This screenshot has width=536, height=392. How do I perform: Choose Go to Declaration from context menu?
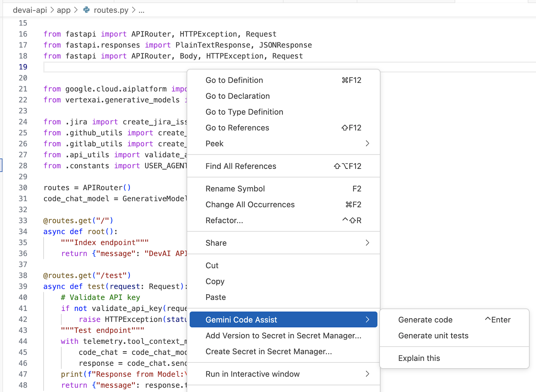238,96
